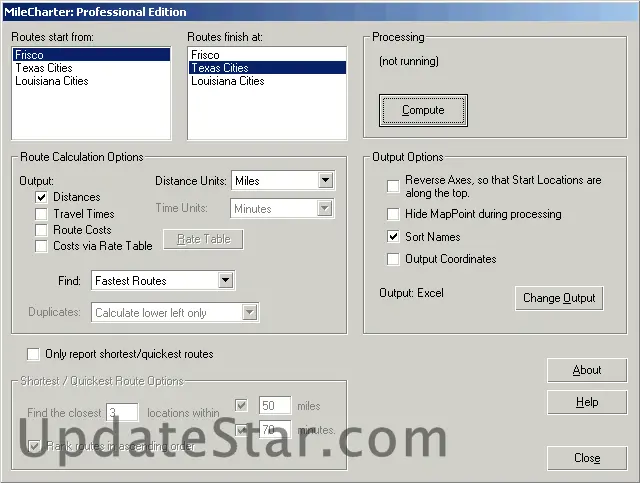
Task: Enable the Route Costs checkbox
Action: pos(41,230)
